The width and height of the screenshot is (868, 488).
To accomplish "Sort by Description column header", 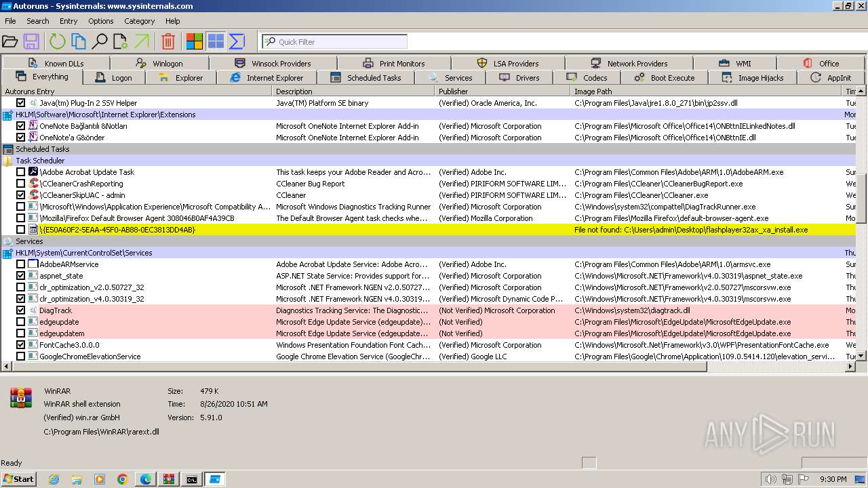I will coord(353,91).
